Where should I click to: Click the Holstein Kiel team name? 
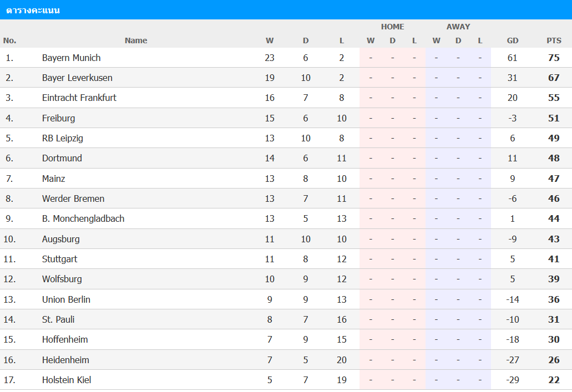67,380
